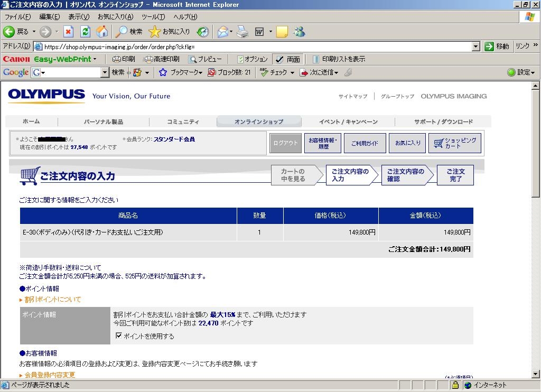Open the Home page house icon
The image size is (541, 392).
coord(102,32)
